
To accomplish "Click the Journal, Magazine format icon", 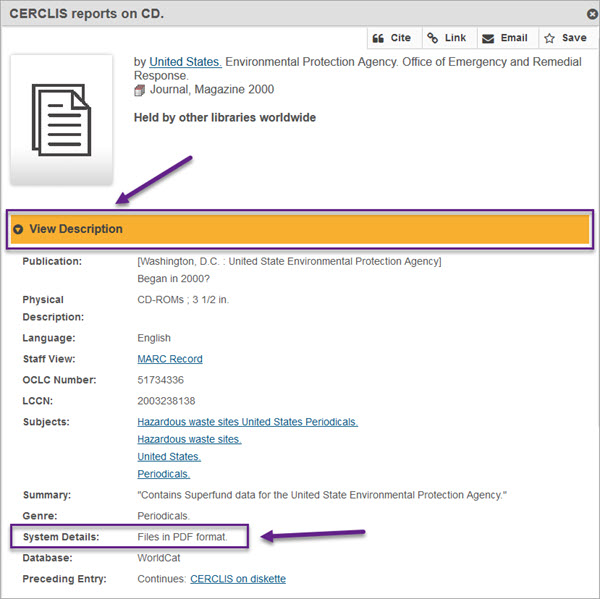I will pos(140,91).
